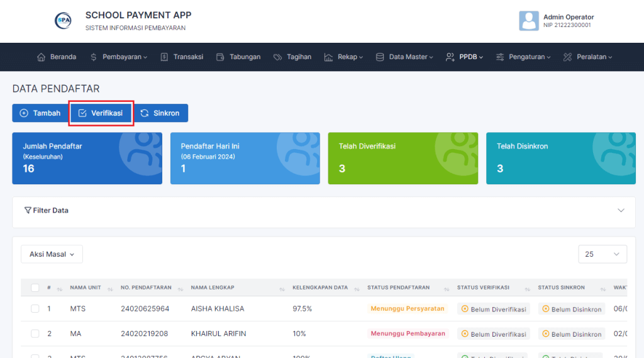Open the Pembayaran menu
This screenshot has height=358, width=644.
pyautogui.click(x=119, y=57)
